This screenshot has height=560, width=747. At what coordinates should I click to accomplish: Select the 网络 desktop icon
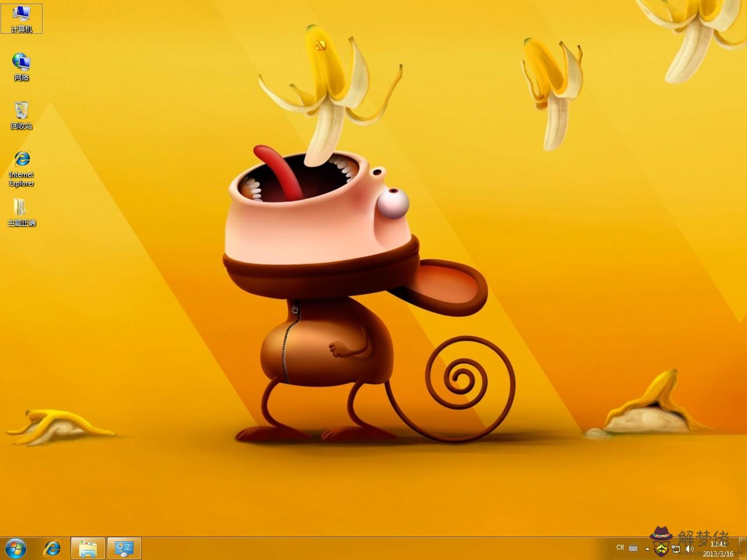pos(22,67)
